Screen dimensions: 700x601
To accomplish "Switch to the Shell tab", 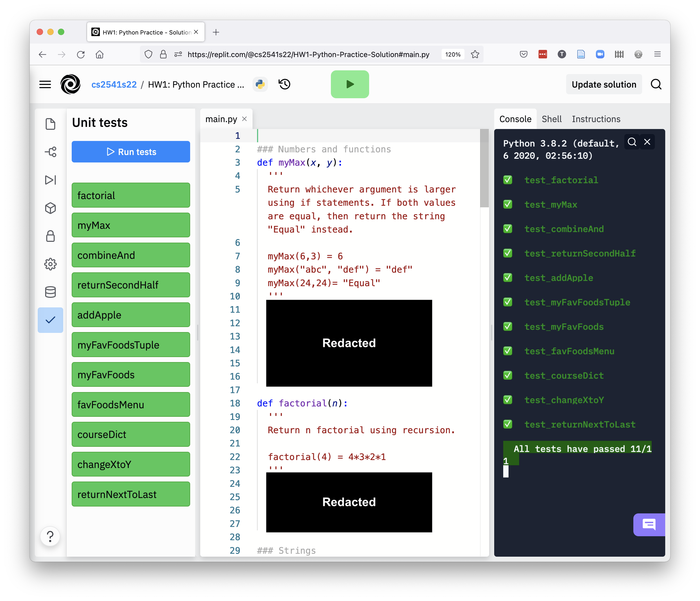I will pos(551,119).
